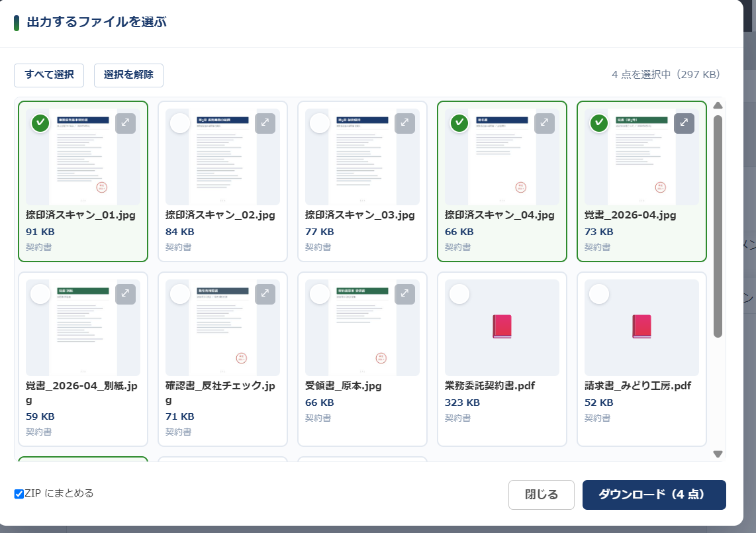Click ダウンロード (4 点) button
756x533 pixels.
pyautogui.click(x=654, y=495)
